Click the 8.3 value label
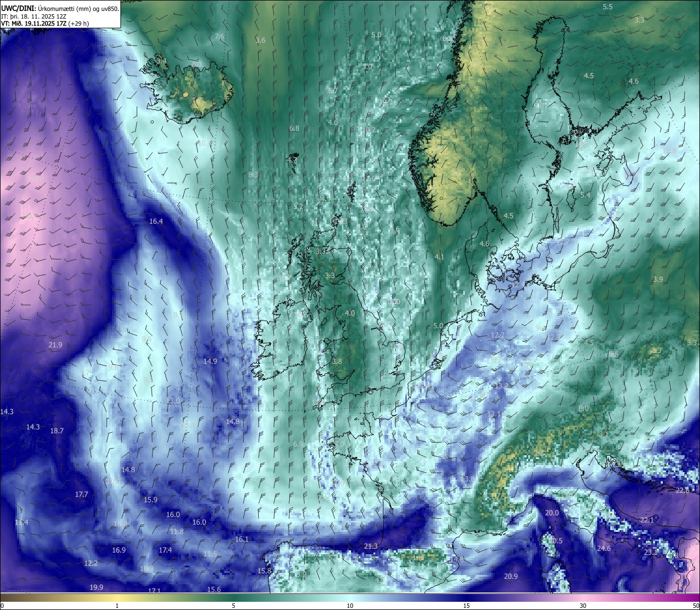Image resolution: width=700 pixels, height=610 pixels. (x=253, y=175)
